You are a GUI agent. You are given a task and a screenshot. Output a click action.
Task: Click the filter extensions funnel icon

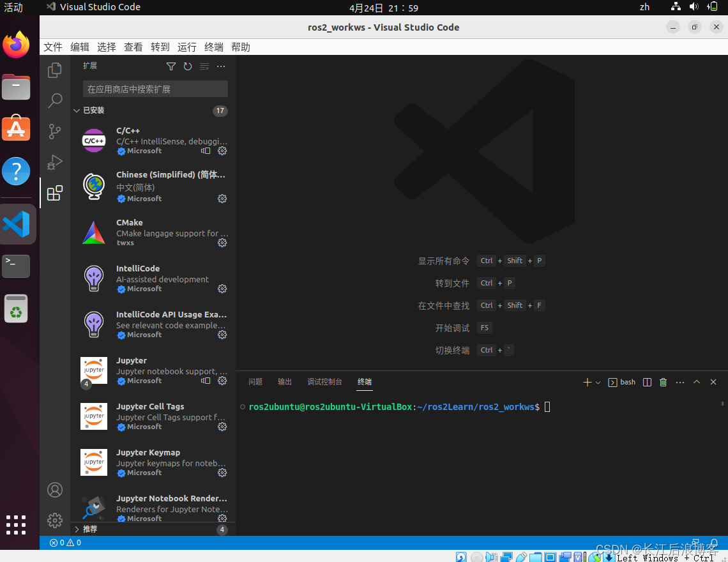(x=171, y=66)
